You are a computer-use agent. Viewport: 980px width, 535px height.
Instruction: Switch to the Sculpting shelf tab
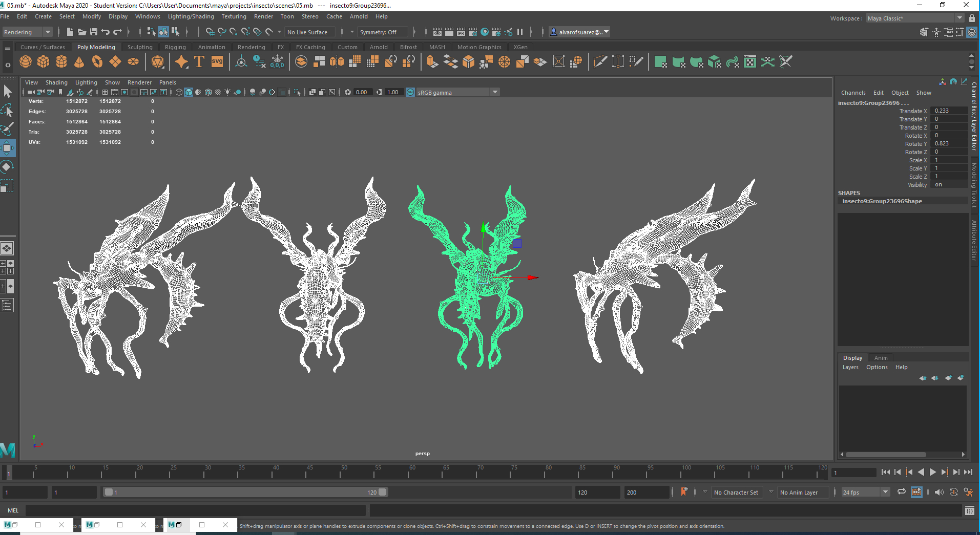(140, 47)
